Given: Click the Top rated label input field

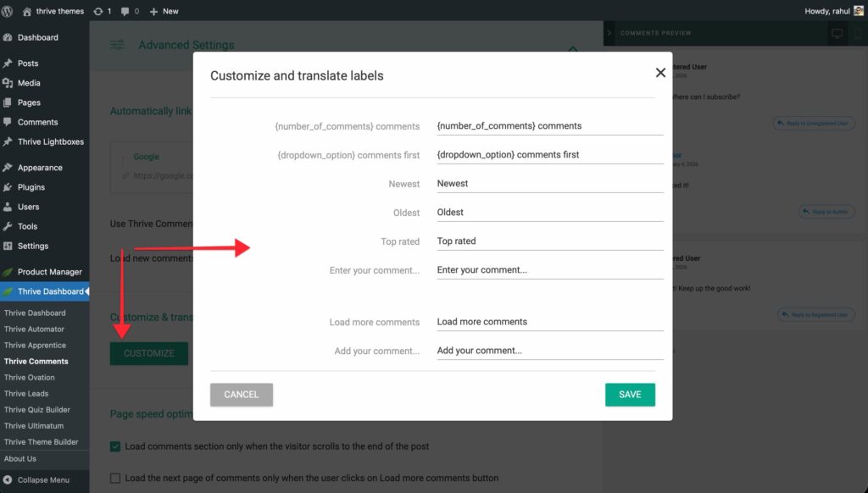Looking at the screenshot, I should pyautogui.click(x=549, y=241).
